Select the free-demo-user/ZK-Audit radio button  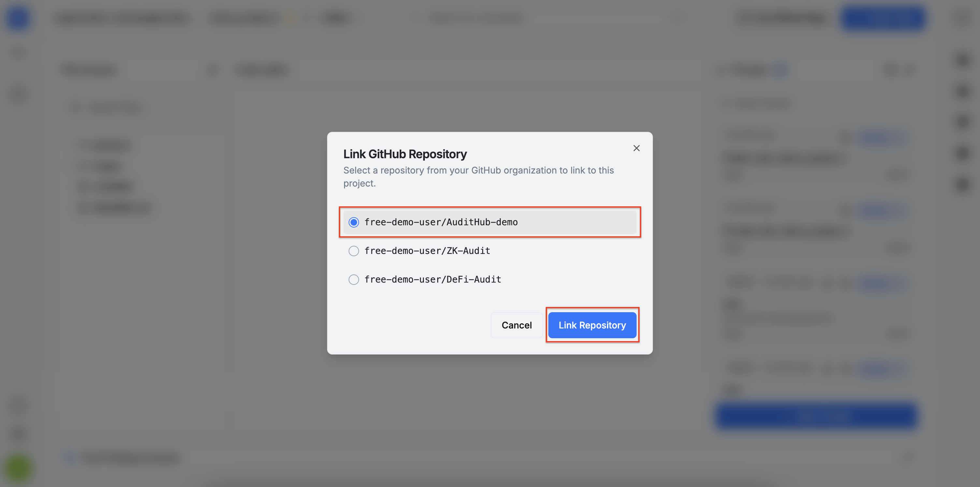(x=353, y=251)
